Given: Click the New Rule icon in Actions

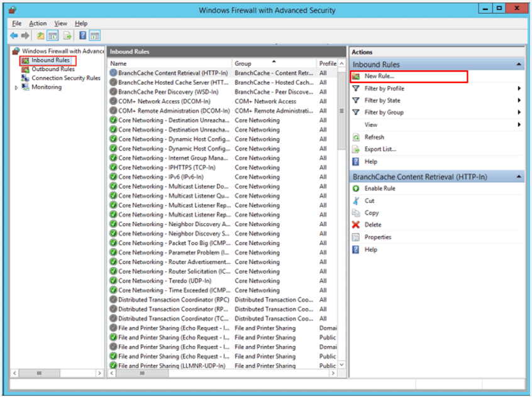Looking at the screenshot, I should (355, 76).
